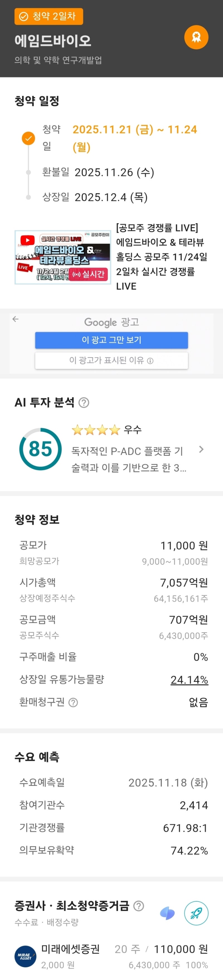This screenshot has width=223, height=980.
Task: Go back with ad arrow icon
Action: (16, 319)
